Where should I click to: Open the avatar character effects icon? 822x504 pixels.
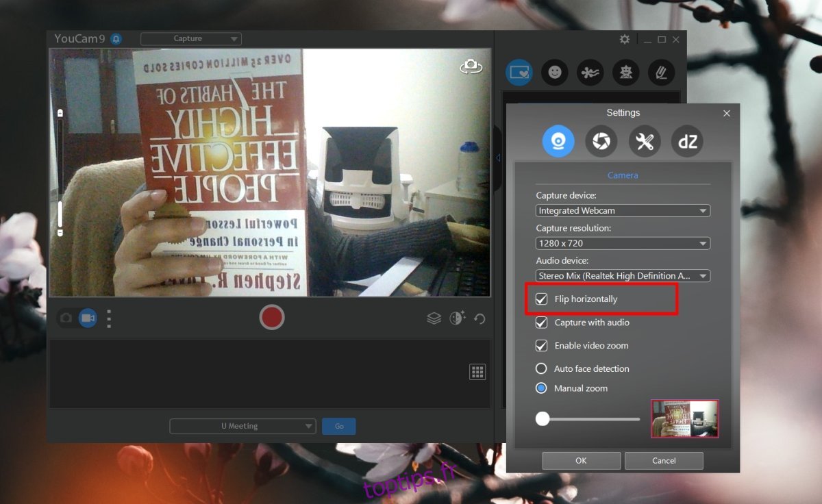coord(625,72)
